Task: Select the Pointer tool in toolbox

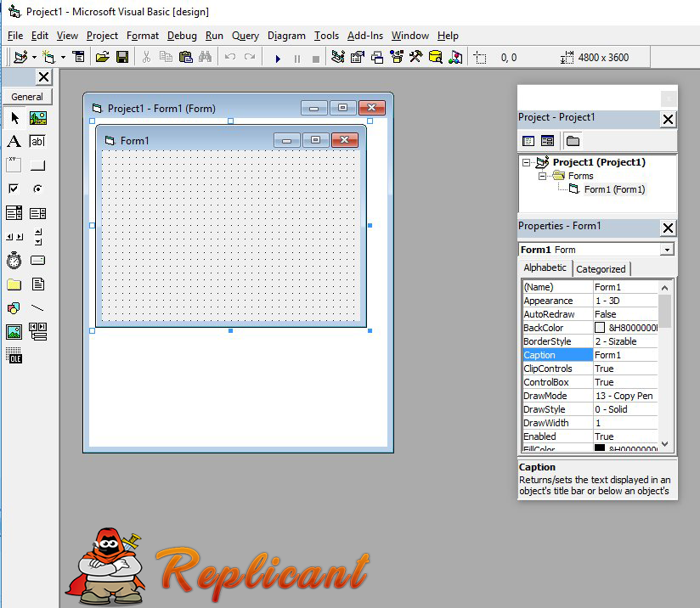Action: 14,118
